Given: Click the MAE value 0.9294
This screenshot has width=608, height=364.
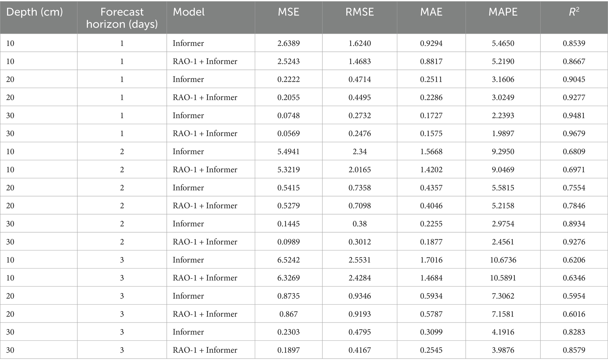Looking at the screenshot, I should click(431, 43).
